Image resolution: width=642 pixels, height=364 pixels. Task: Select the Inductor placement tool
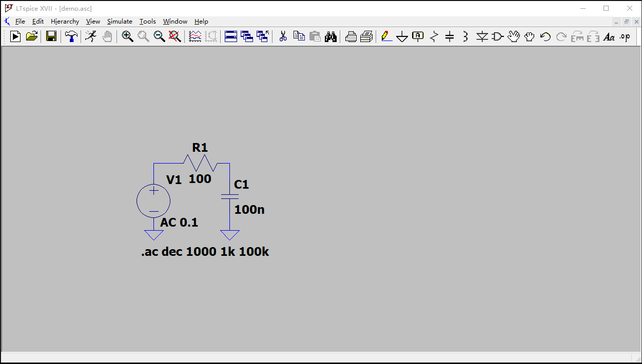point(465,36)
